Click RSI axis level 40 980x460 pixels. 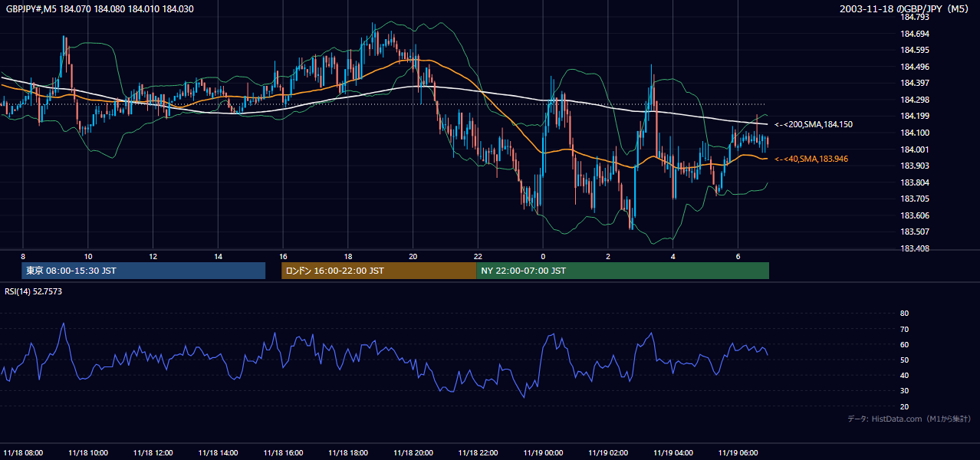coord(904,375)
